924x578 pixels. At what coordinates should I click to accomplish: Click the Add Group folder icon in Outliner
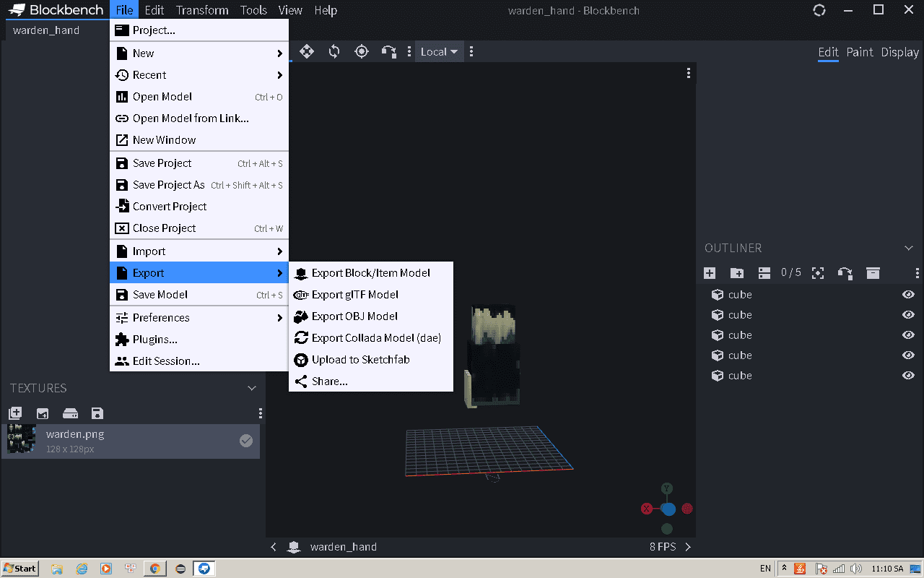click(x=737, y=273)
